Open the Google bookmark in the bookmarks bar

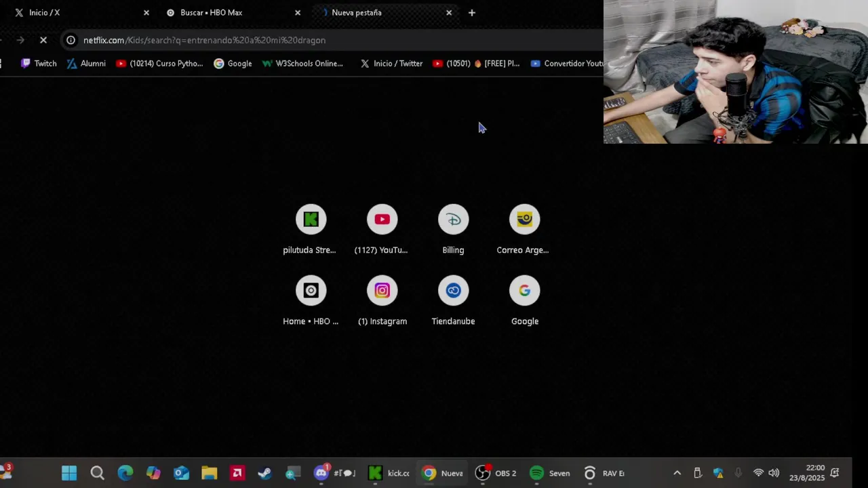pos(233,63)
